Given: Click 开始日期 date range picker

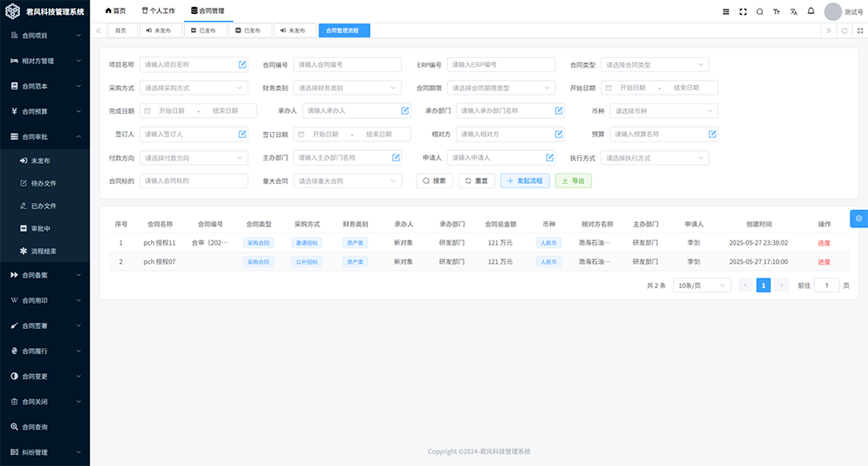Looking at the screenshot, I should click(660, 88).
